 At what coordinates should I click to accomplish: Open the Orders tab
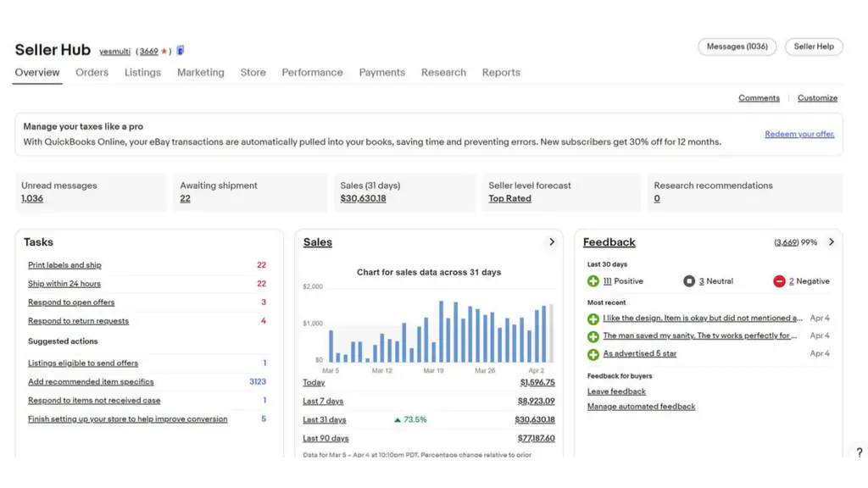[92, 73]
